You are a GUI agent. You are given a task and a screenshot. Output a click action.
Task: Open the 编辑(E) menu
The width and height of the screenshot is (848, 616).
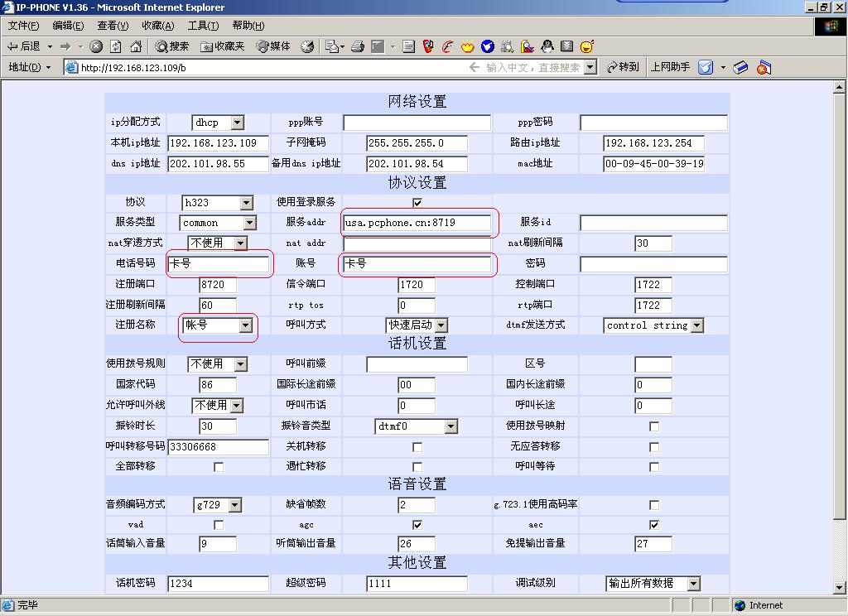click(68, 26)
